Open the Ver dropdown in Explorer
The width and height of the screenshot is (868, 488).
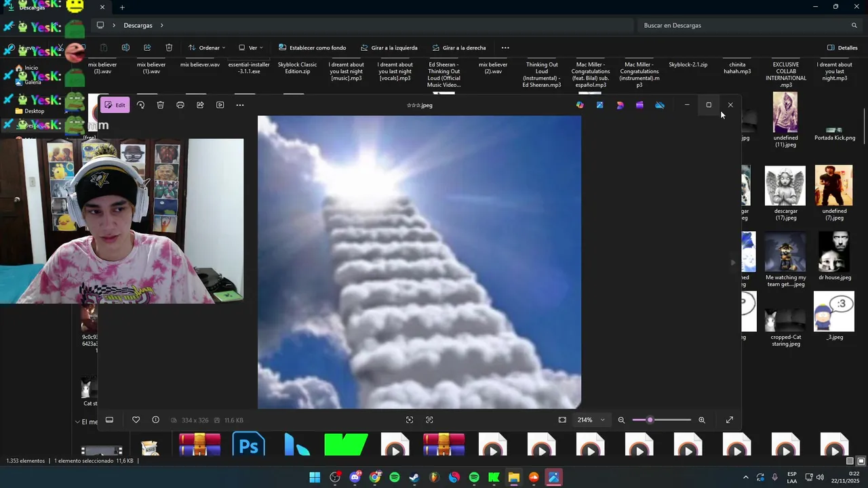click(x=250, y=47)
